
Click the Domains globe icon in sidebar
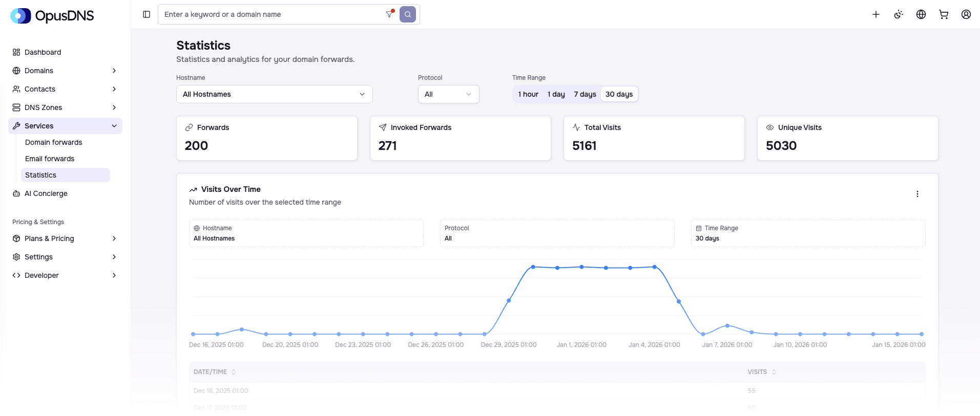16,71
